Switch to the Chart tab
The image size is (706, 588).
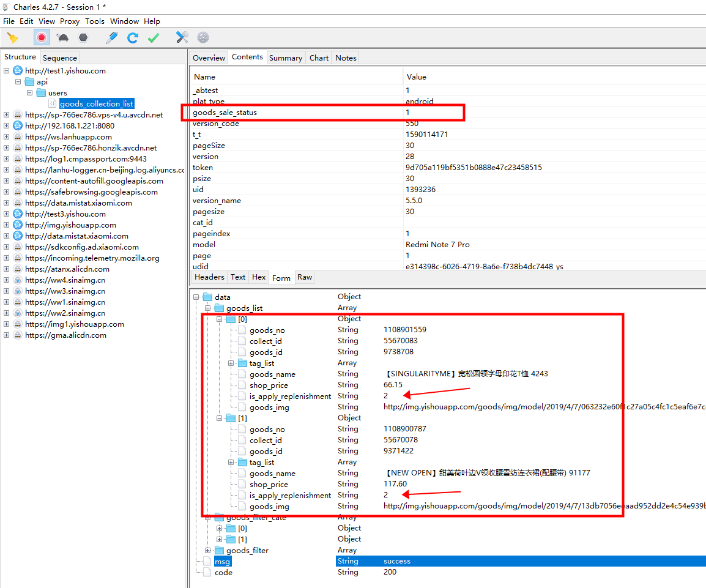coord(319,58)
